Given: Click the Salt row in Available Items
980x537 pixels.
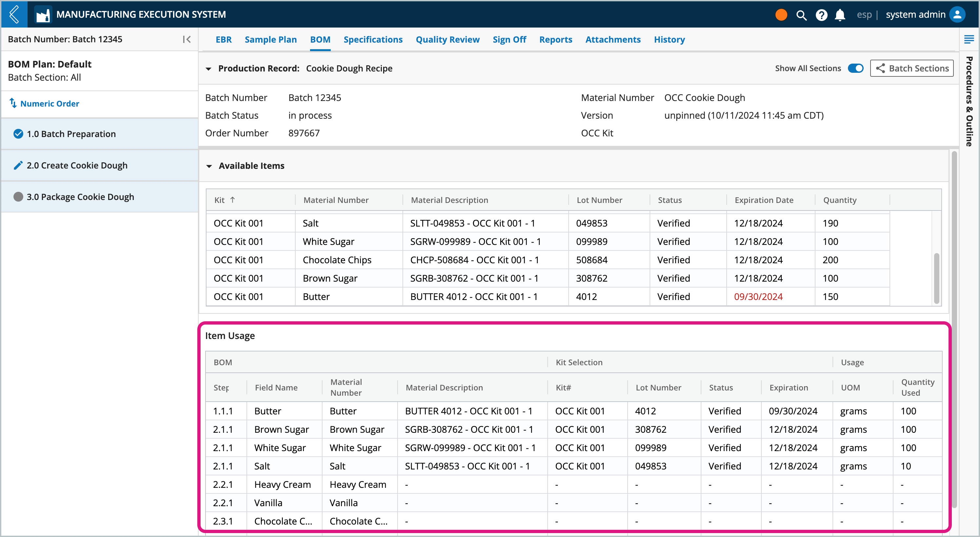Looking at the screenshot, I should click(547, 223).
